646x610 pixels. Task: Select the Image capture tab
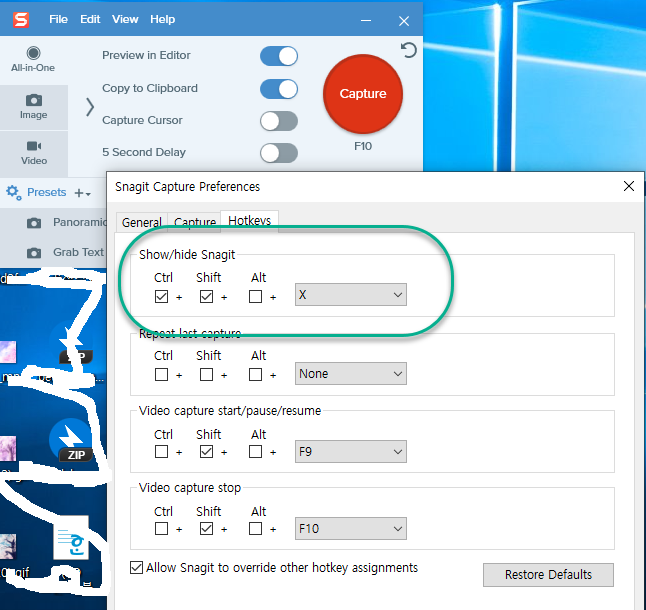click(34, 107)
